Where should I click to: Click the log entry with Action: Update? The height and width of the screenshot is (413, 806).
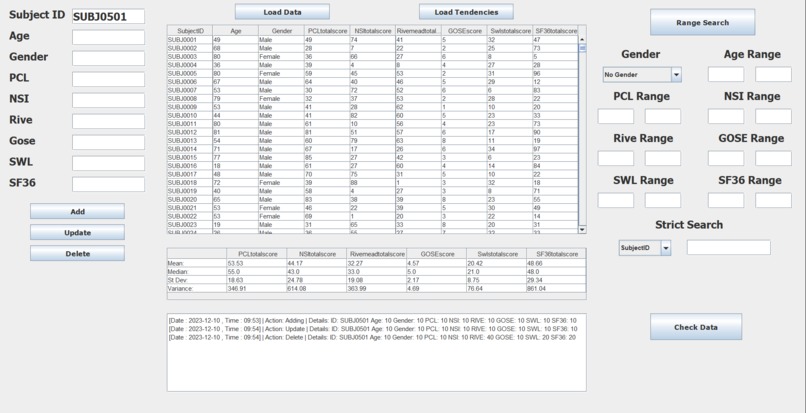click(373, 329)
